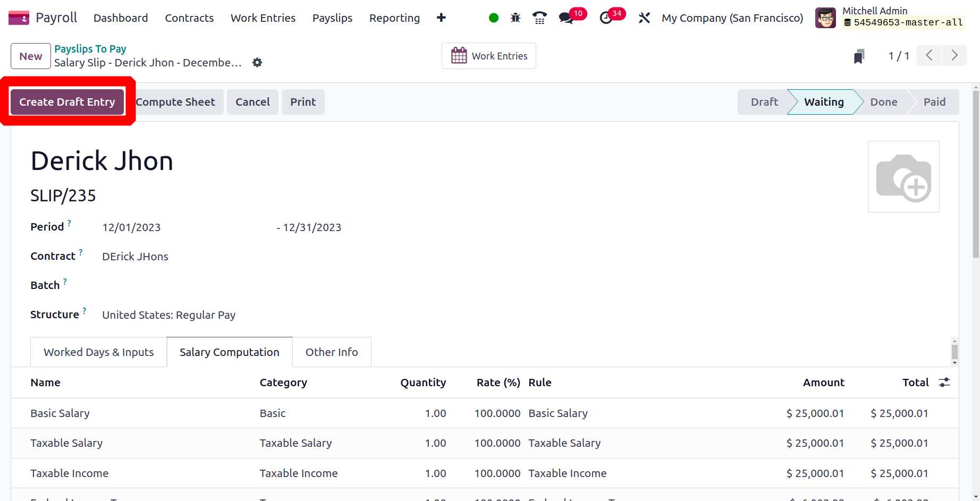980x501 pixels.
Task: Open the debug bug icon menu
Action: pos(515,18)
